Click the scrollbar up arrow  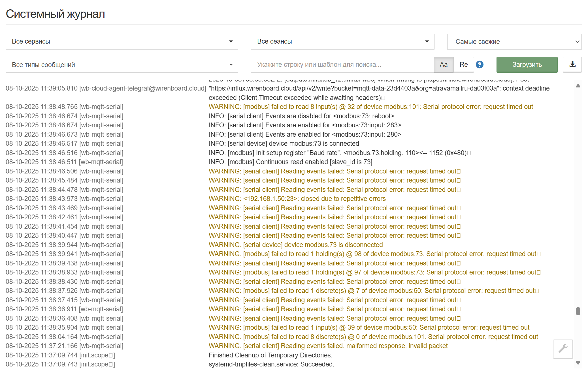click(578, 86)
